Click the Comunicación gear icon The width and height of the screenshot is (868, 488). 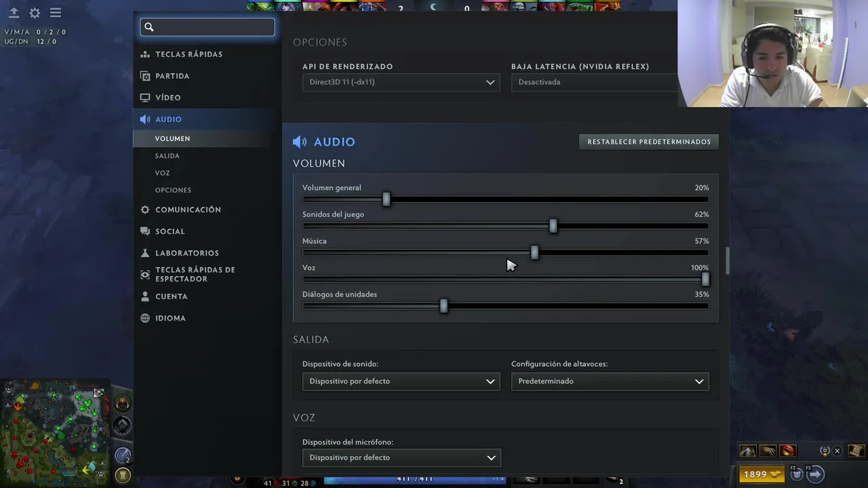click(145, 209)
